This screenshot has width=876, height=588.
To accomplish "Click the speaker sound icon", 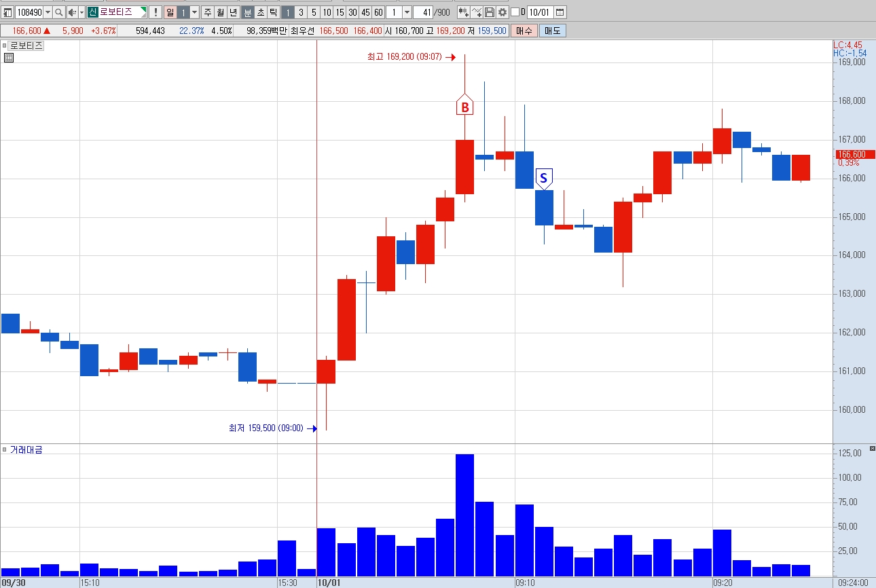I will (x=72, y=12).
